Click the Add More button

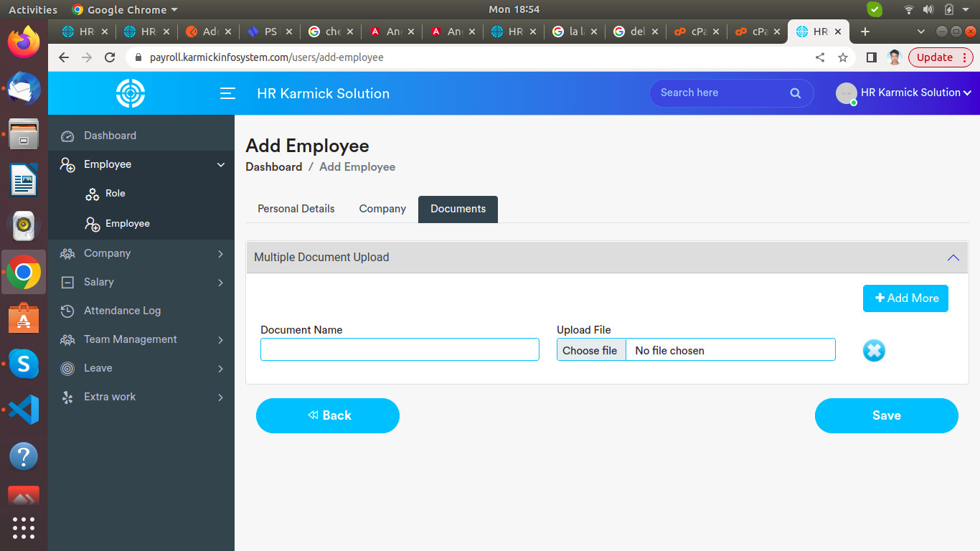(905, 298)
